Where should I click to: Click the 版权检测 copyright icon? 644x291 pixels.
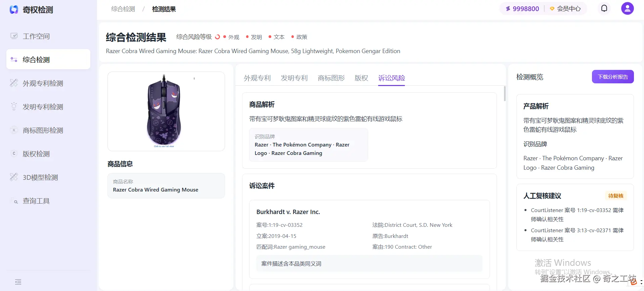click(x=14, y=154)
